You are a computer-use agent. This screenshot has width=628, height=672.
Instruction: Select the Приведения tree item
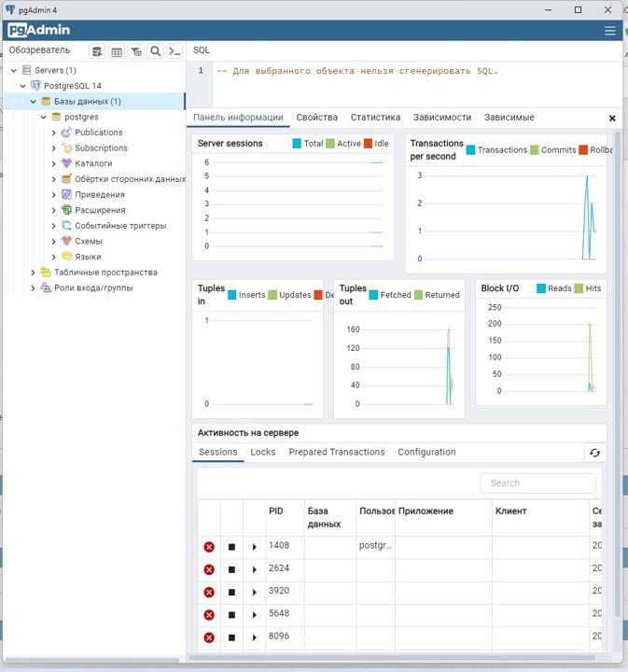click(x=100, y=194)
